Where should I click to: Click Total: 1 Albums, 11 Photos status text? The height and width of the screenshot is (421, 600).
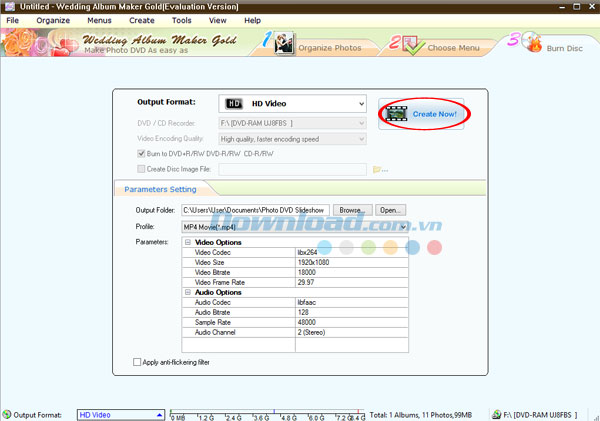[x=421, y=415]
